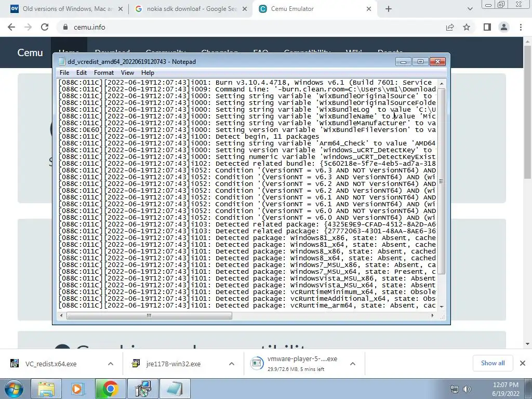The width and height of the screenshot is (532, 399).
Task: Expand options for vmware-player download
Action: click(x=353, y=364)
